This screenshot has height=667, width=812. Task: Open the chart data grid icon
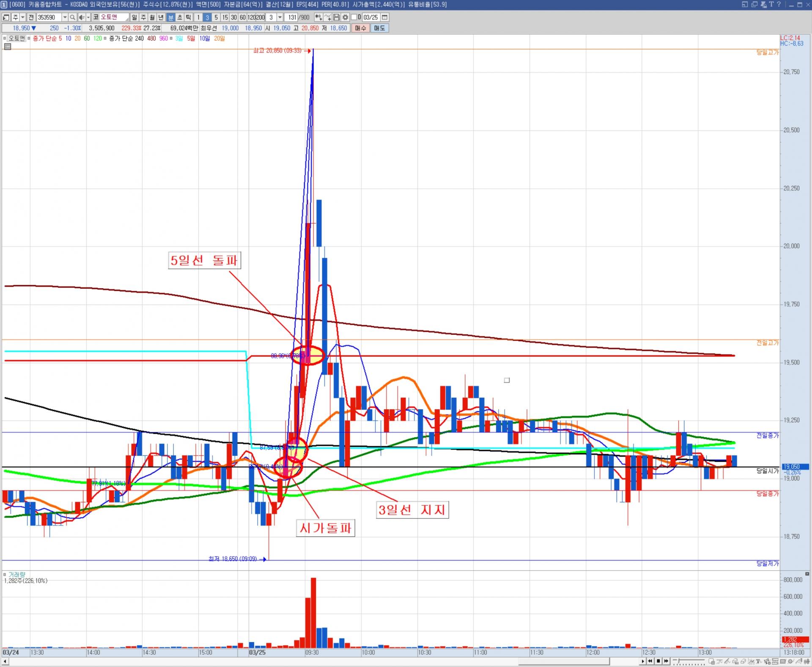[7, 47]
